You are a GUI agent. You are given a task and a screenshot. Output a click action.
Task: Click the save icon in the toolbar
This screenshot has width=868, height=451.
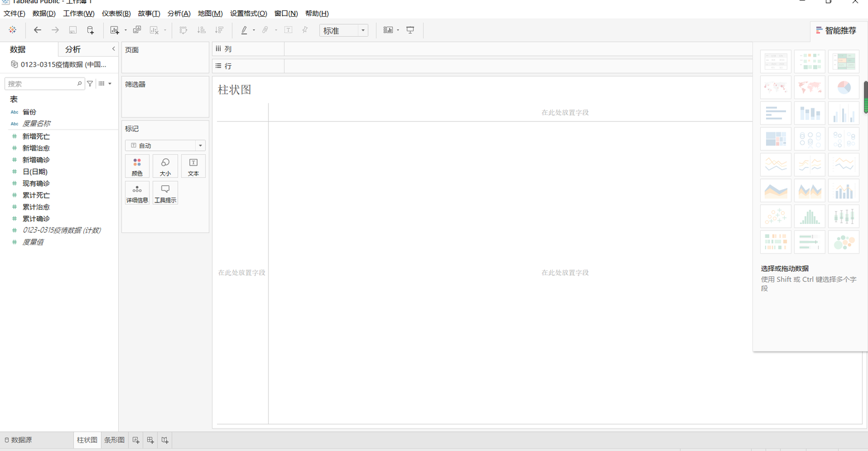pyautogui.click(x=73, y=30)
